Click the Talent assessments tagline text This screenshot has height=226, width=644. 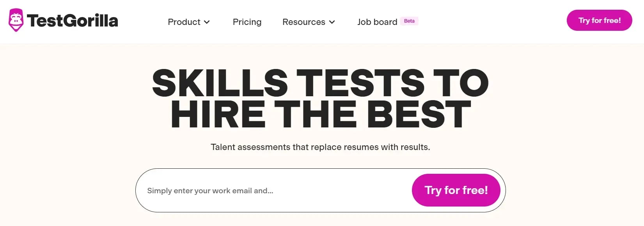320,147
